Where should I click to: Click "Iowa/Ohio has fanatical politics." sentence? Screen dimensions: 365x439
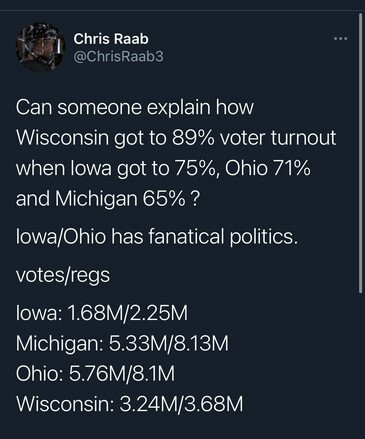click(156, 237)
